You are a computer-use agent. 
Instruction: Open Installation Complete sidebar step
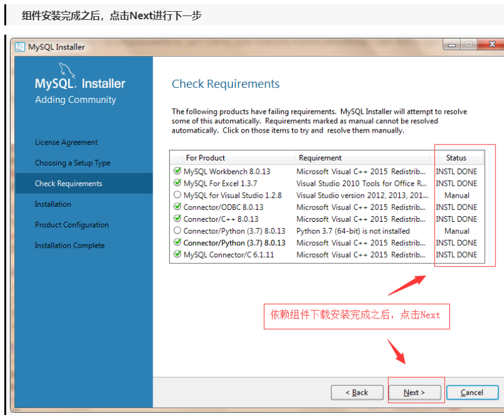70,245
